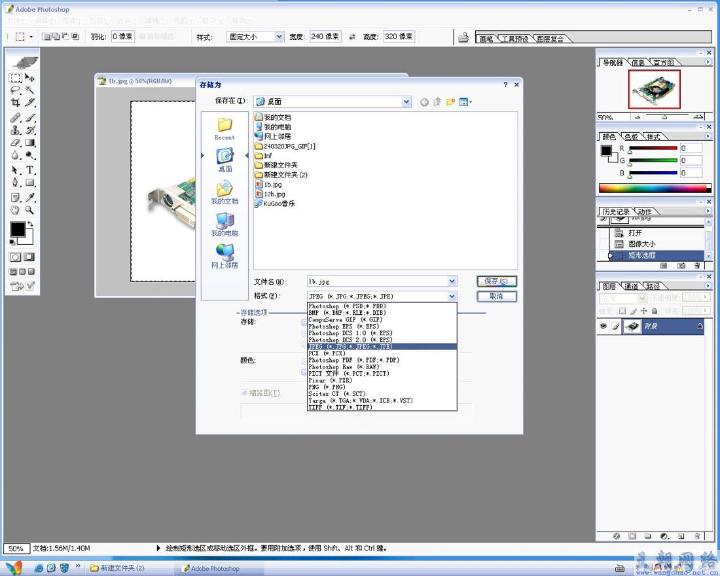Open 我的文档 in the dialog sidebar
The width and height of the screenshot is (720, 576).
[x=225, y=192]
